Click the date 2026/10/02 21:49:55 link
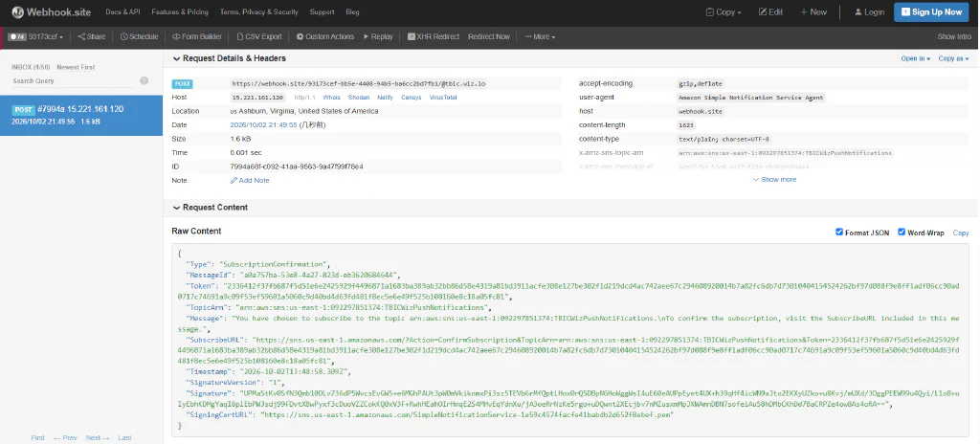 pos(263,125)
